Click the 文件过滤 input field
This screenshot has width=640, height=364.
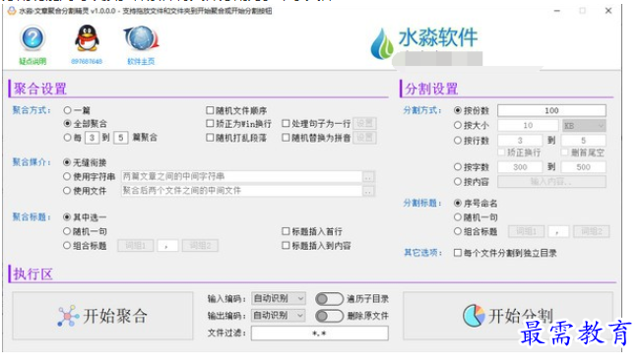click(320, 334)
